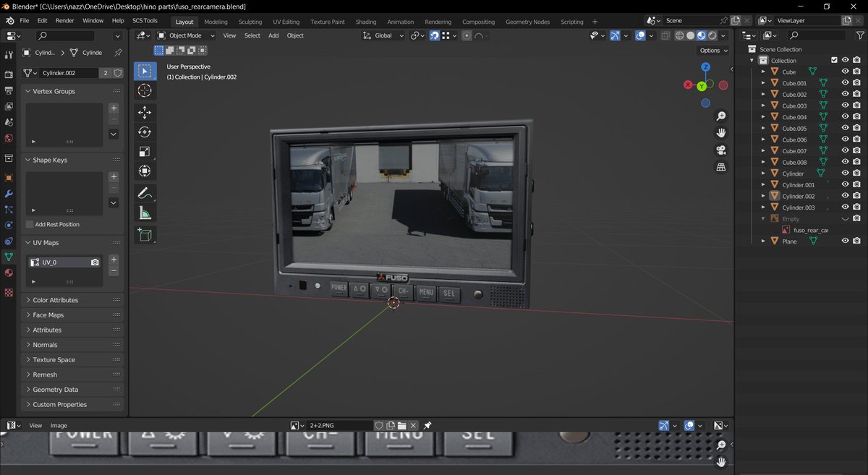Open the Object properties orange square tab
The height and width of the screenshot is (475, 868).
pyautogui.click(x=9, y=178)
